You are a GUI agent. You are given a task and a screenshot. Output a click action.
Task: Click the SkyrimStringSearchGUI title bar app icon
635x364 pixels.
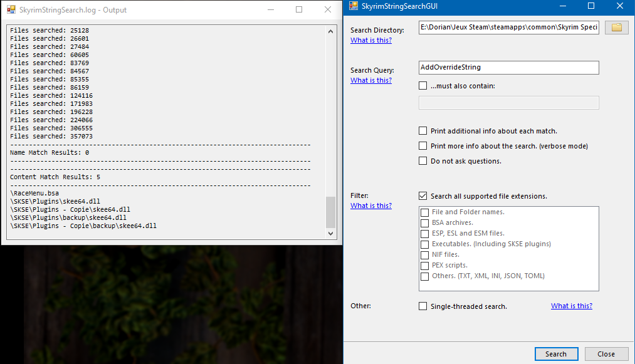[354, 6]
